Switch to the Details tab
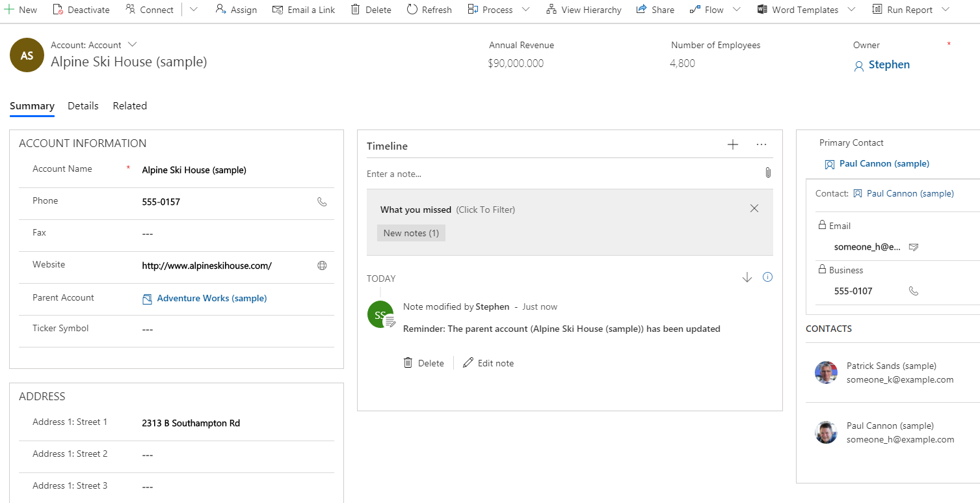Viewport: 980px width, 503px height. [x=83, y=106]
